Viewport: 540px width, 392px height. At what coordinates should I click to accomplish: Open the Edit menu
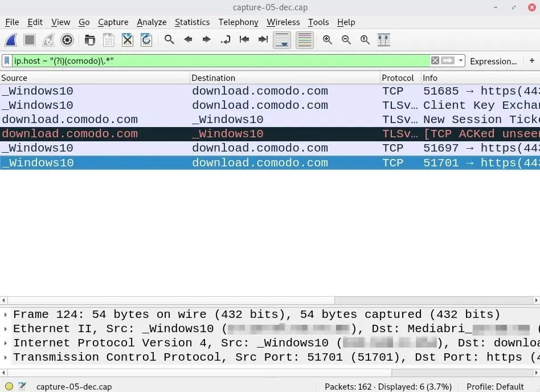tap(35, 22)
